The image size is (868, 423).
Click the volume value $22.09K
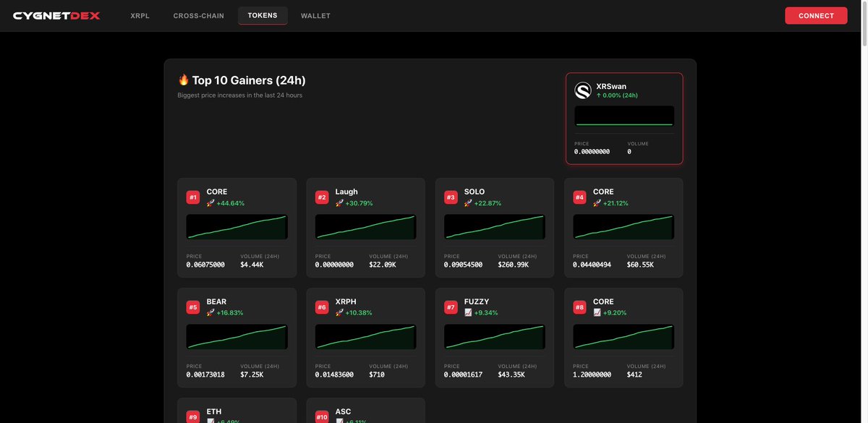coord(383,265)
